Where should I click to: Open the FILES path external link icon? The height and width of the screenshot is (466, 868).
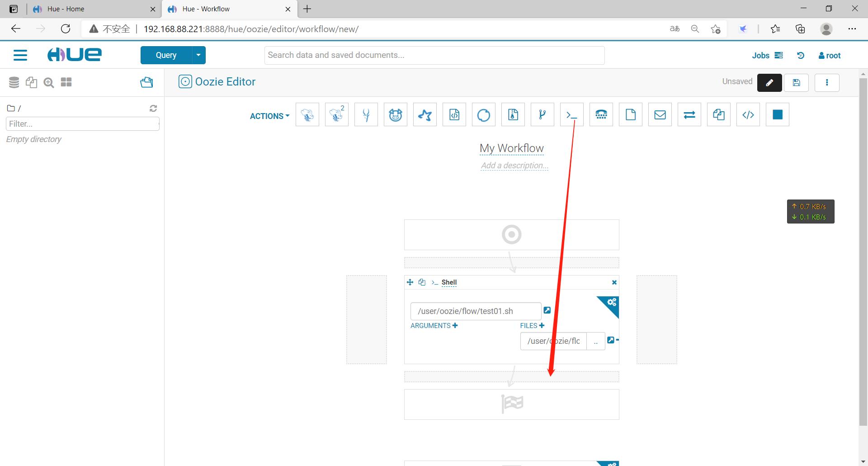coord(611,340)
